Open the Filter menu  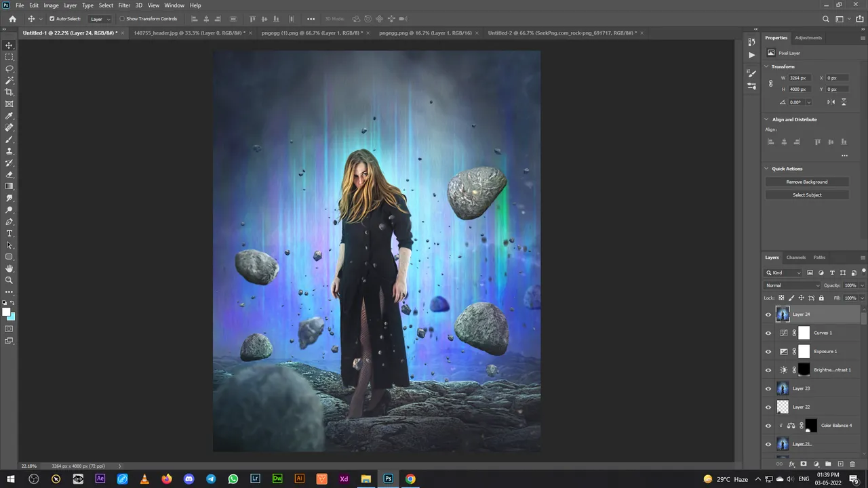point(124,5)
